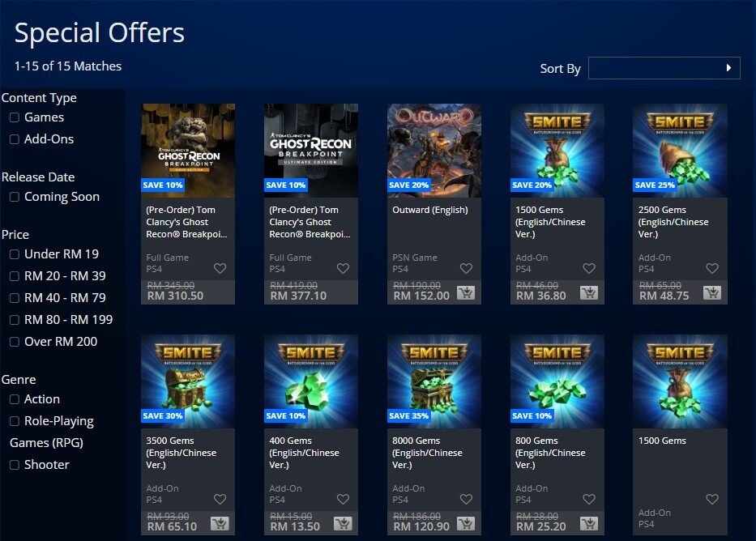Add 2500 Gems to cart

click(712, 293)
